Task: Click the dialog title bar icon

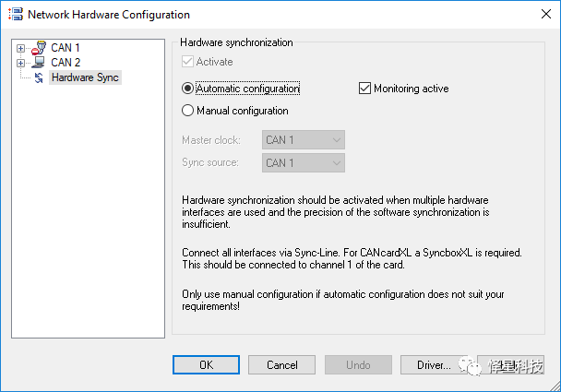Action: pos(14,15)
